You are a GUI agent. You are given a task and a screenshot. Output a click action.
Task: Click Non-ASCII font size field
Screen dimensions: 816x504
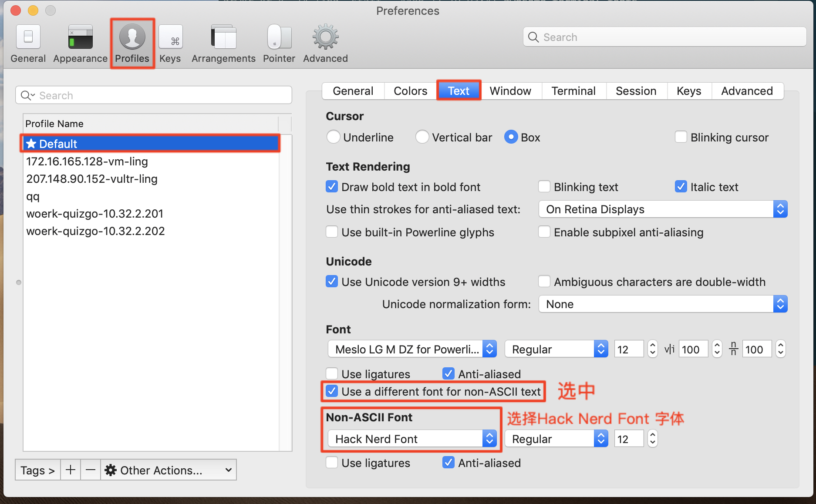tap(629, 439)
